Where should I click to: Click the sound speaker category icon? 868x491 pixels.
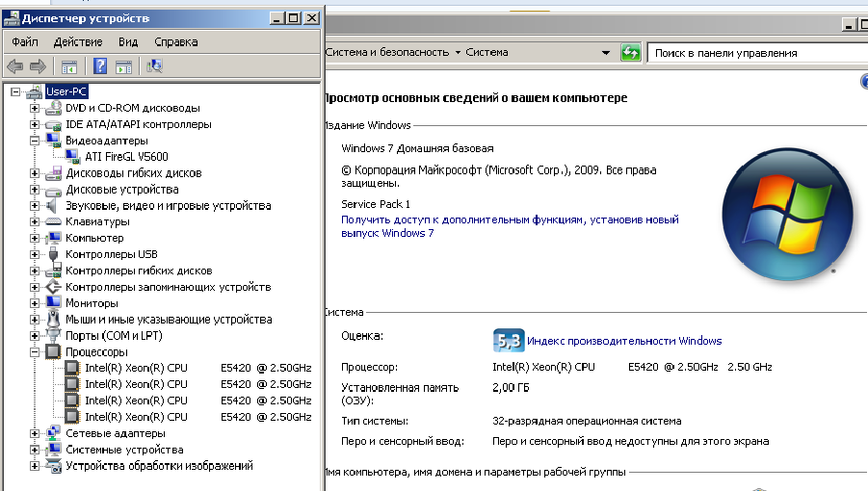click(x=52, y=206)
